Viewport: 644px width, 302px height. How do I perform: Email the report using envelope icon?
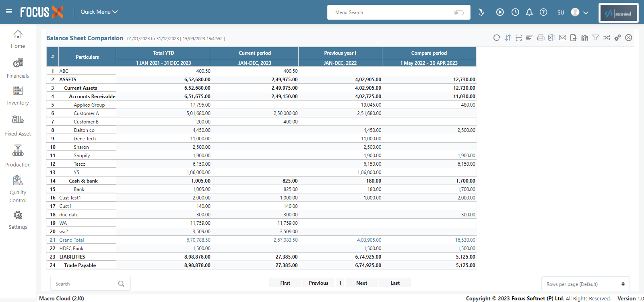[x=563, y=38]
